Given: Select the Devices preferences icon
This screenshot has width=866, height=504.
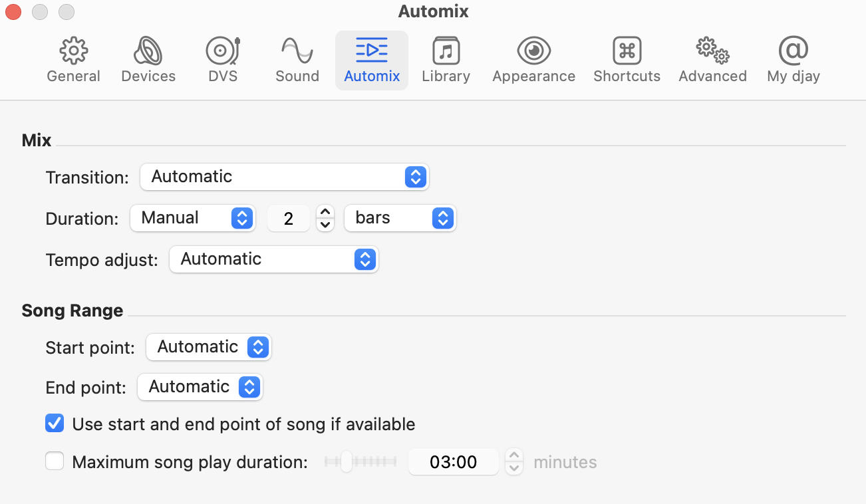Looking at the screenshot, I should (148, 59).
